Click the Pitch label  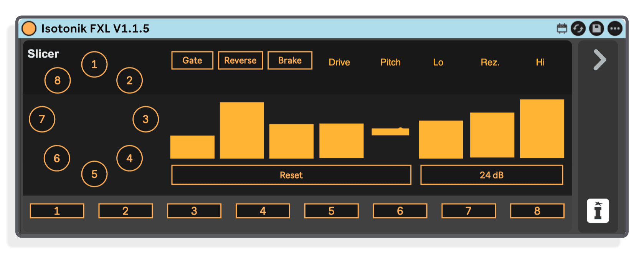390,62
